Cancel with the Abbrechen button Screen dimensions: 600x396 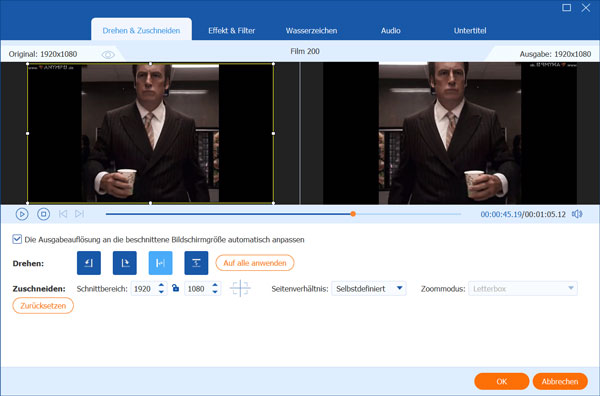560,381
